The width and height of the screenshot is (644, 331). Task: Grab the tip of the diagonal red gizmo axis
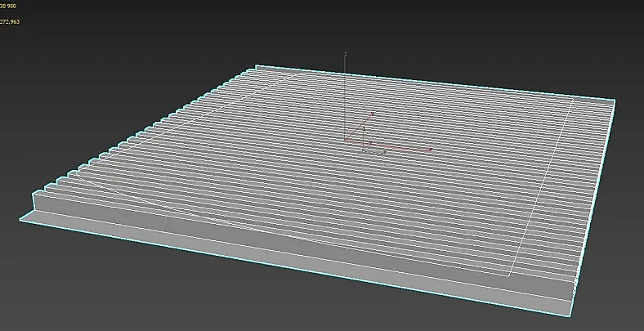(373, 114)
